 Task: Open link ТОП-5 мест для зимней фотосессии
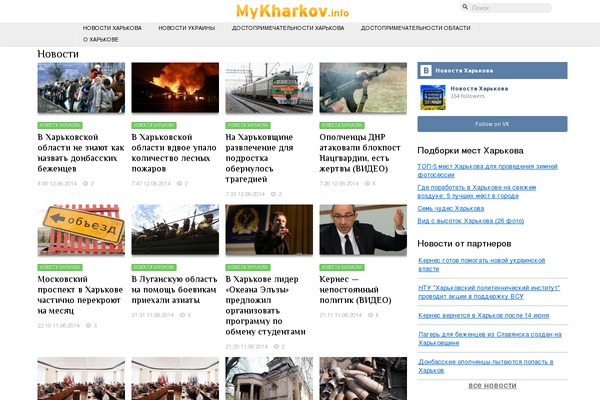click(x=487, y=170)
